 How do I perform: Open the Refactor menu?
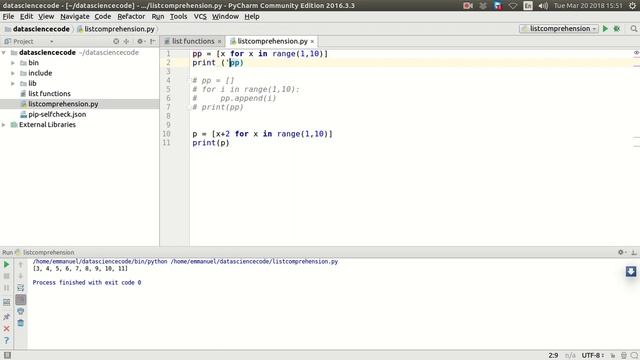click(x=131, y=16)
